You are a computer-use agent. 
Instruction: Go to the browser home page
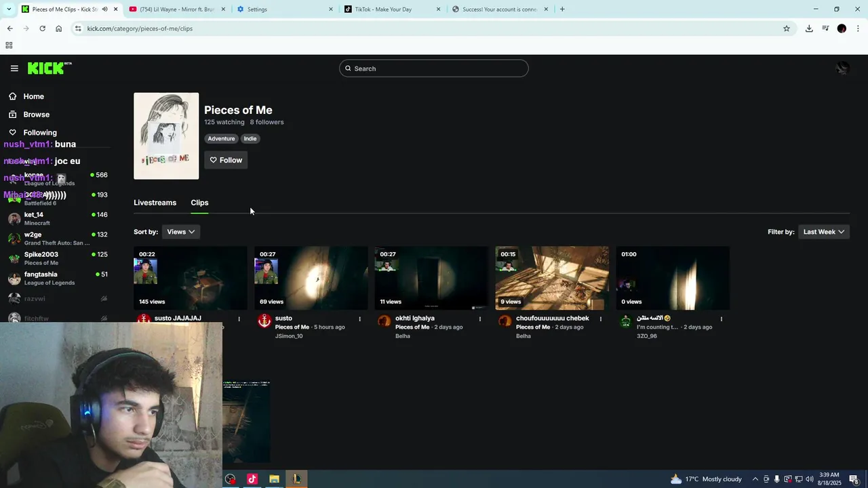(x=59, y=28)
